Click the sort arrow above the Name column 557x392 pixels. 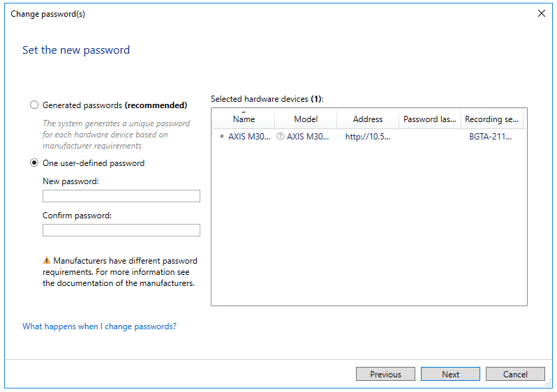click(x=244, y=112)
